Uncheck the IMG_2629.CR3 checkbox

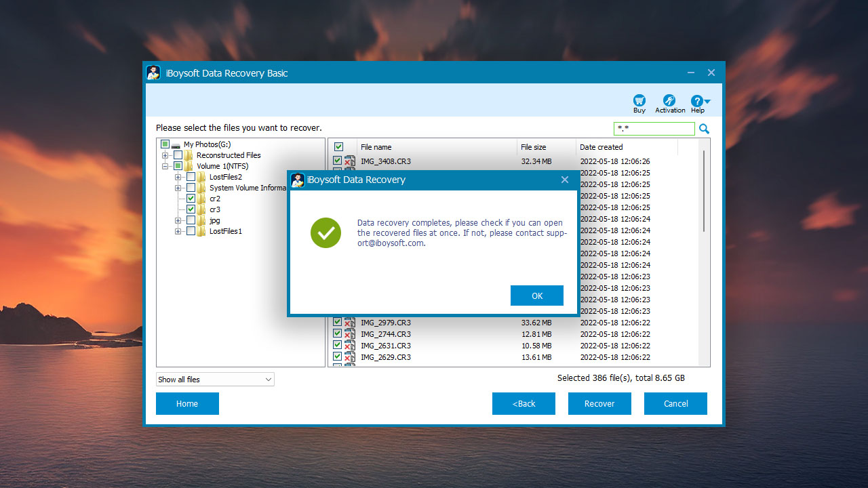337,357
